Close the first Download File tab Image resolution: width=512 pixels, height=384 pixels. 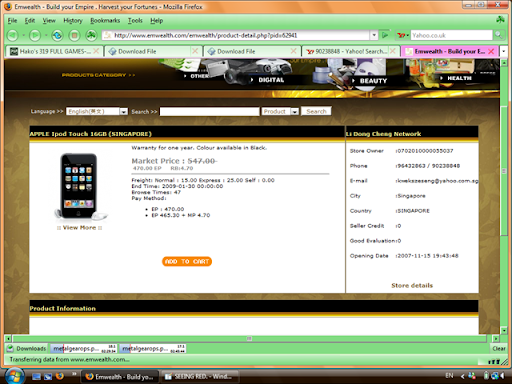[195, 51]
